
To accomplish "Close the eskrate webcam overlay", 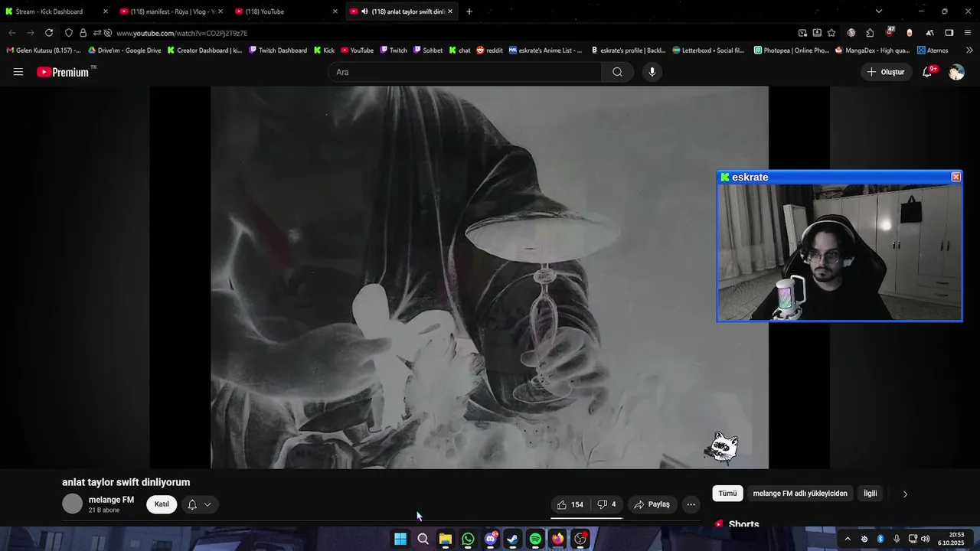I will pyautogui.click(x=955, y=177).
